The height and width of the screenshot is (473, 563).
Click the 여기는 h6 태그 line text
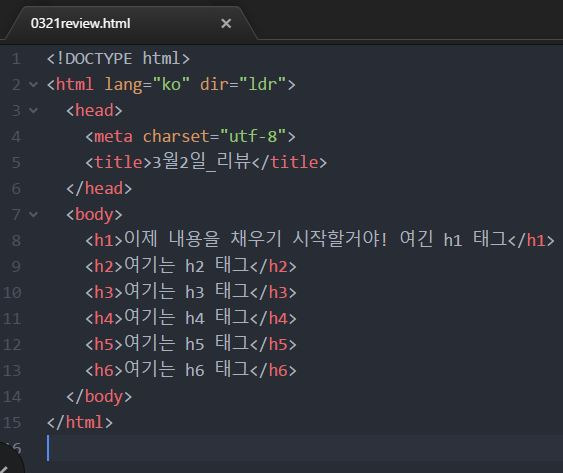click(x=187, y=370)
